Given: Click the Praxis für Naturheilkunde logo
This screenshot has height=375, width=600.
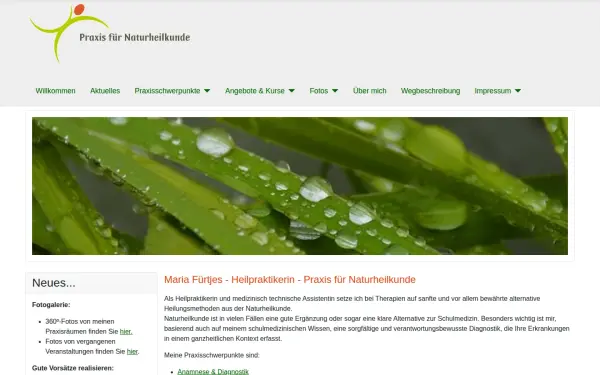Looking at the screenshot, I should 110,33.
